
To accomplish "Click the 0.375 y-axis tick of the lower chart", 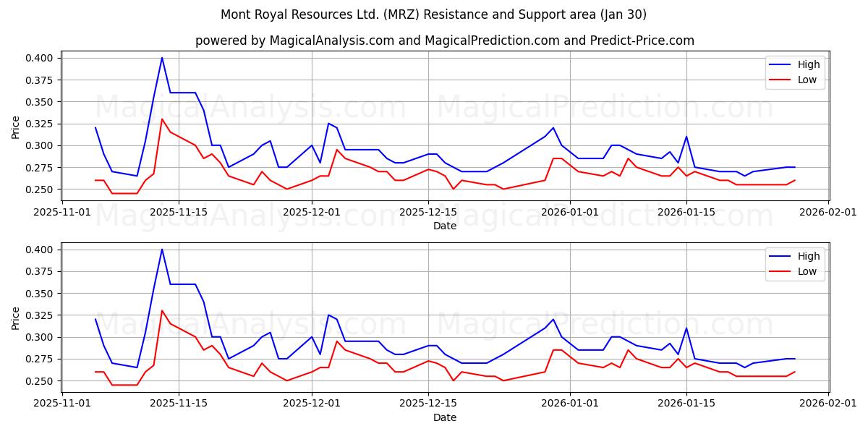I will [x=41, y=272].
